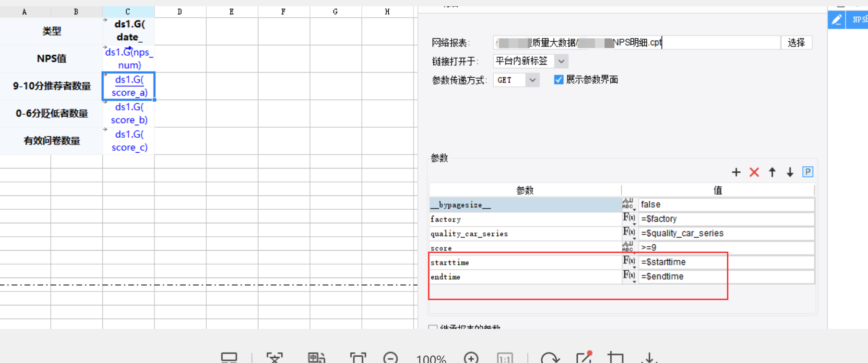
Task: Select column header D
Action: [x=180, y=12]
